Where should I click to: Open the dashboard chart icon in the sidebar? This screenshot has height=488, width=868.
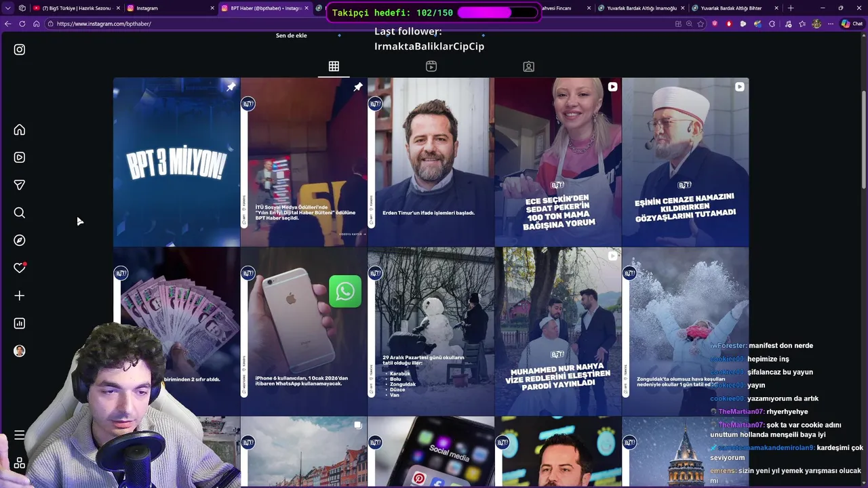(20, 323)
